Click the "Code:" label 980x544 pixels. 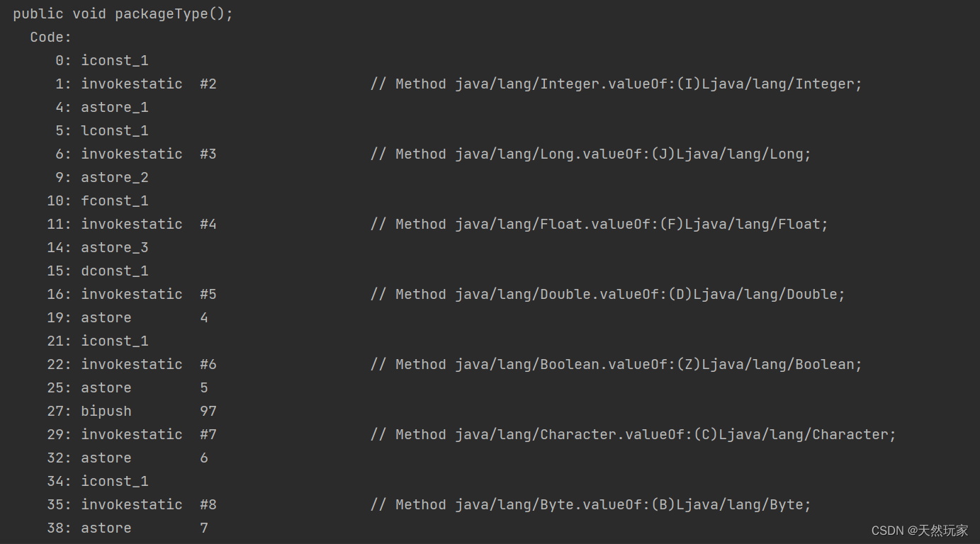click(51, 38)
